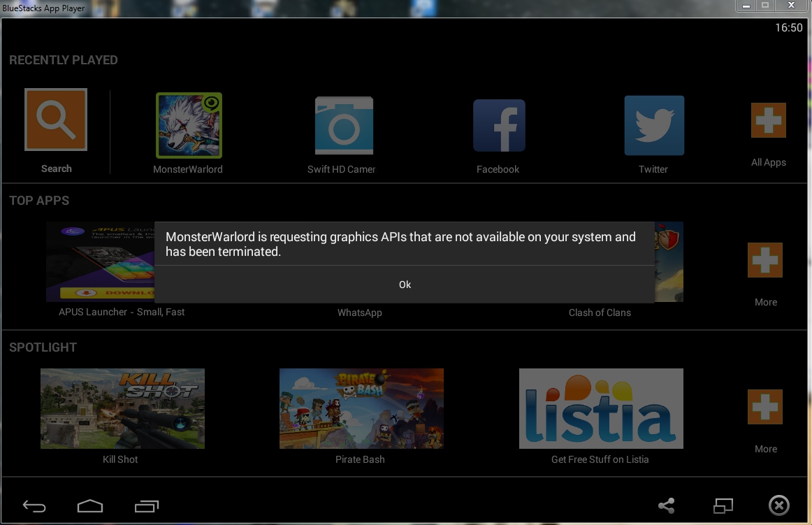The width and height of the screenshot is (812, 525).
Task: Open the orange Search icon
Action: (56, 120)
